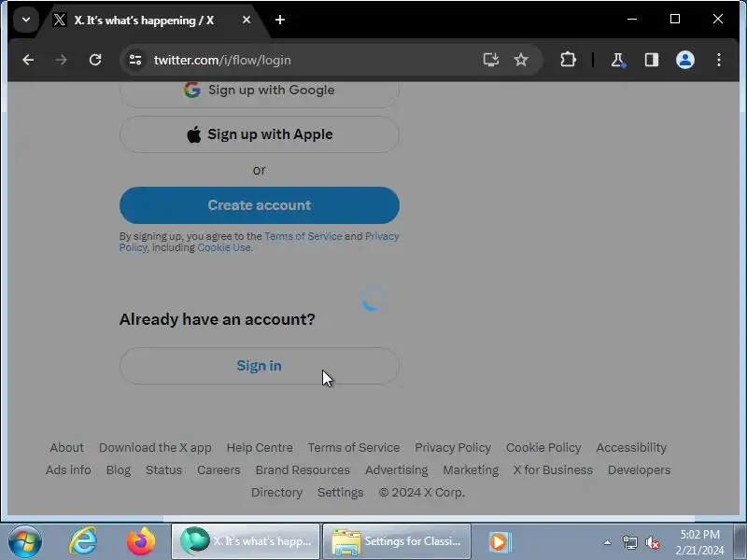Click the muted volume tray icon
The image size is (747, 560).
tap(652, 542)
